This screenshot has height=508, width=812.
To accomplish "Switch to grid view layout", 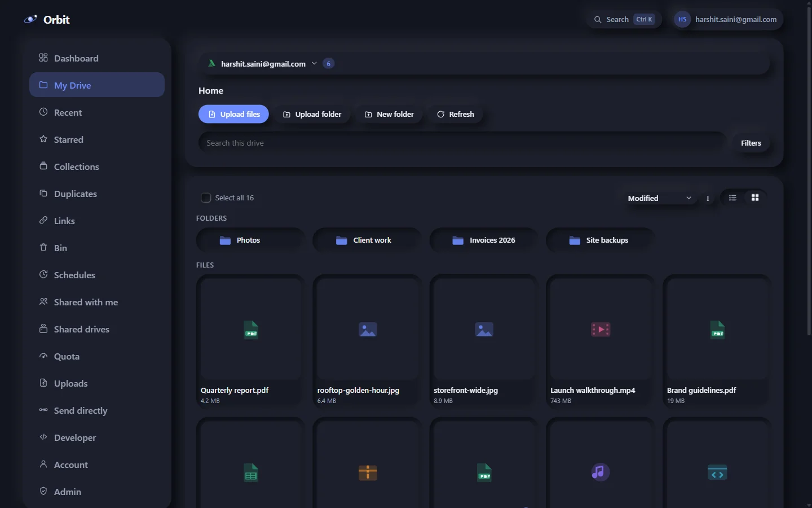I will 755,198.
